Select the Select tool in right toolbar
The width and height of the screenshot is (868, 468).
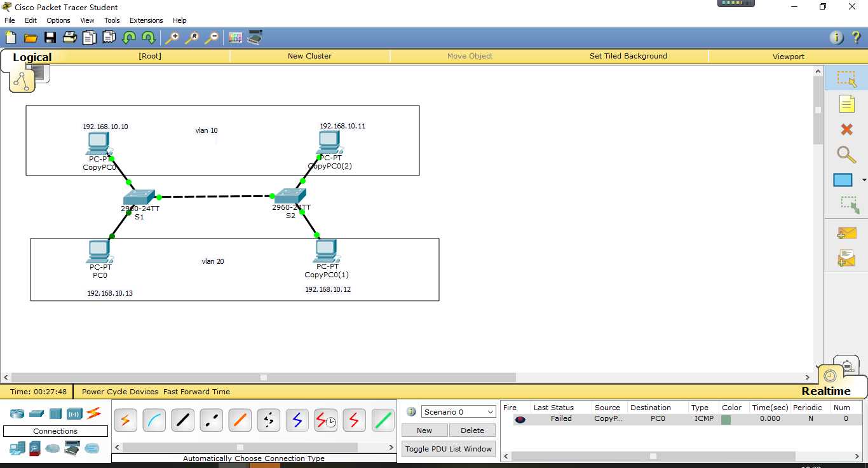click(x=846, y=79)
